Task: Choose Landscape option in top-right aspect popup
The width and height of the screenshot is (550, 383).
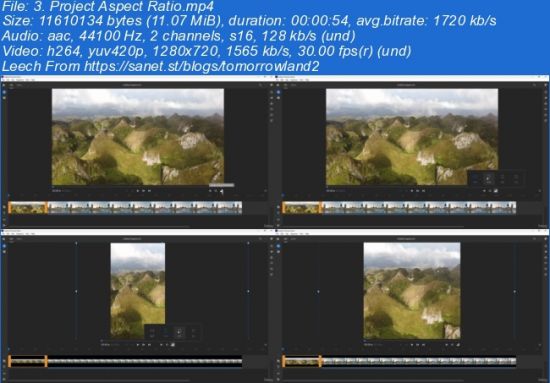Action: click(475, 179)
